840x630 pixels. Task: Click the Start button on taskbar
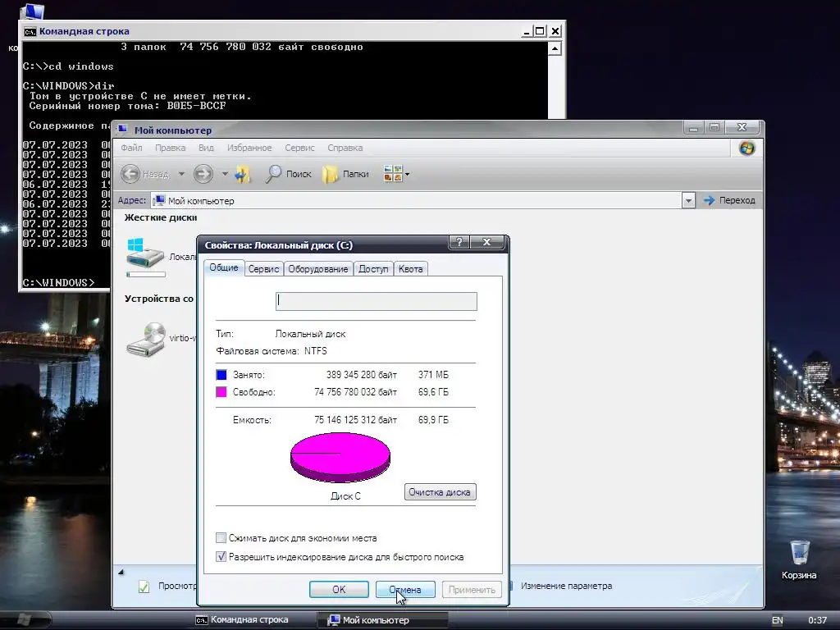point(24,620)
